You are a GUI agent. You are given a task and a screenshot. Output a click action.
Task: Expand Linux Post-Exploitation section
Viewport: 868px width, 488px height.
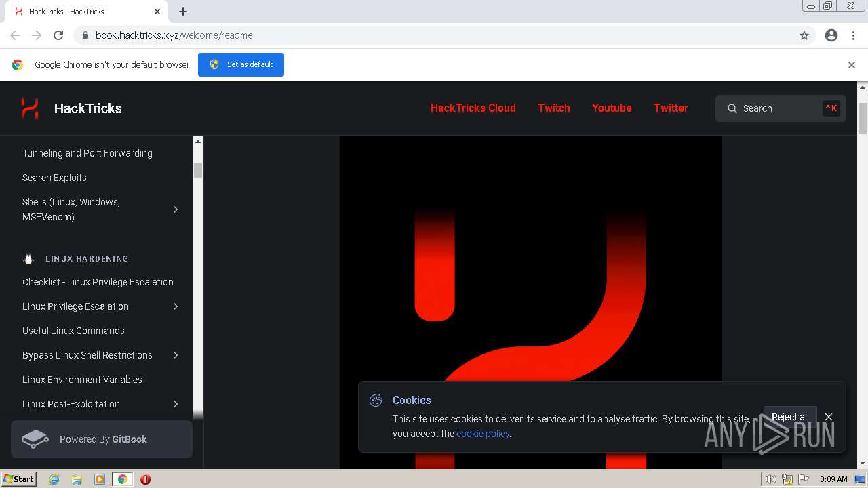tap(176, 404)
